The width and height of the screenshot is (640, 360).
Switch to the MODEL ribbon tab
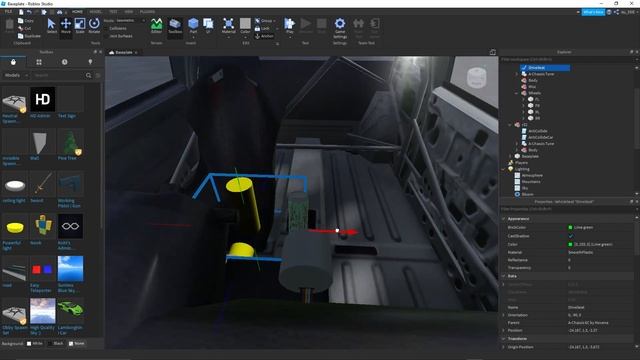(96, 12)
